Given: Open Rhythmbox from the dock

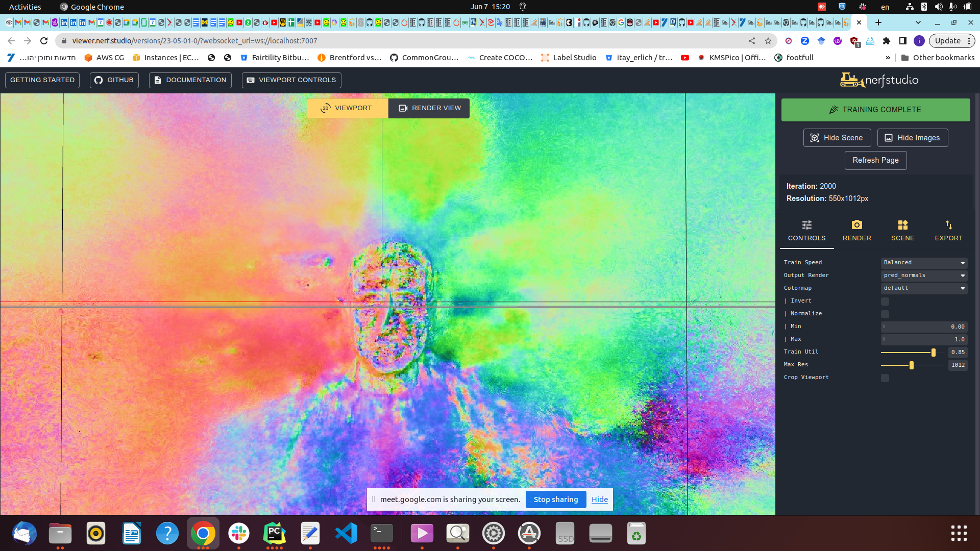Looking at the screenshot, I should point(96,534).
